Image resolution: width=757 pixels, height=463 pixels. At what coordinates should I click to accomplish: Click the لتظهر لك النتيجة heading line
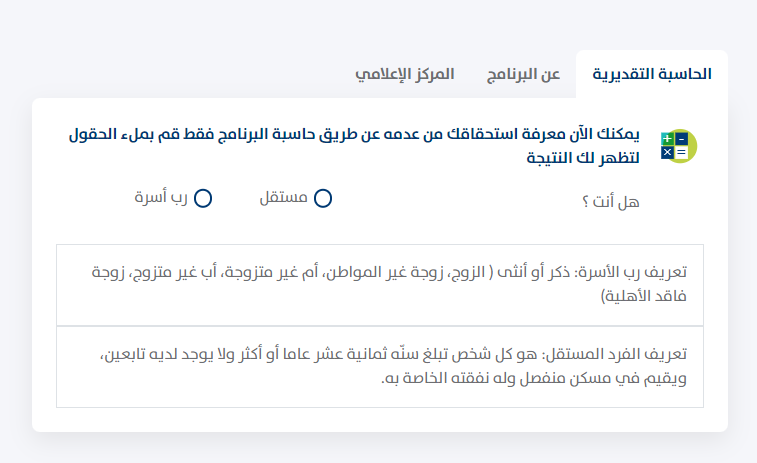(583, 158)
